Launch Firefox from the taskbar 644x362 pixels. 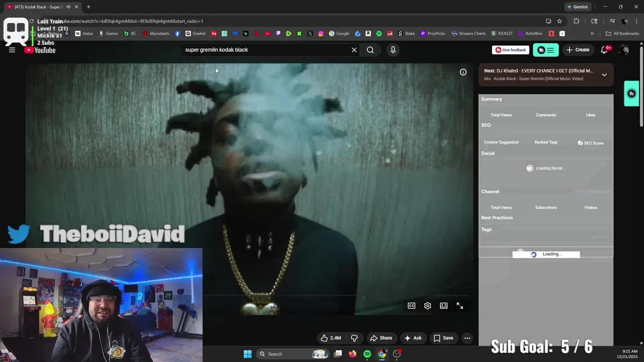(x=353, y=354)
